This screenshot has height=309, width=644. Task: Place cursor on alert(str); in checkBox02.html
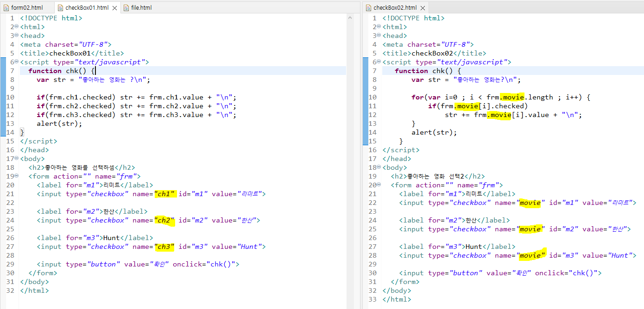tap(434, 132)
